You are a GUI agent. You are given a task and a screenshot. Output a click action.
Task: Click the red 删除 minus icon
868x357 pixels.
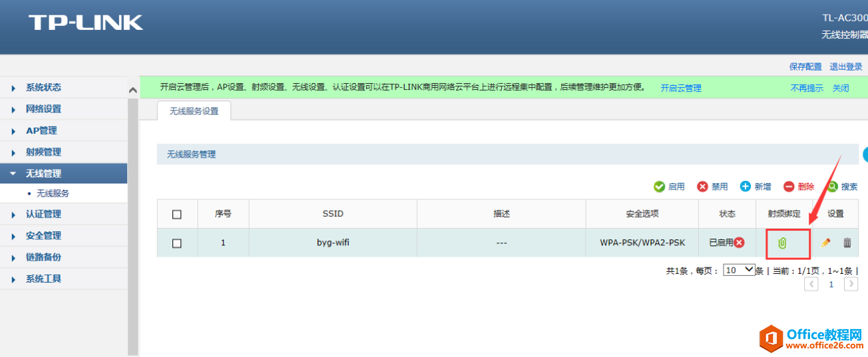(x=789, y=187)
